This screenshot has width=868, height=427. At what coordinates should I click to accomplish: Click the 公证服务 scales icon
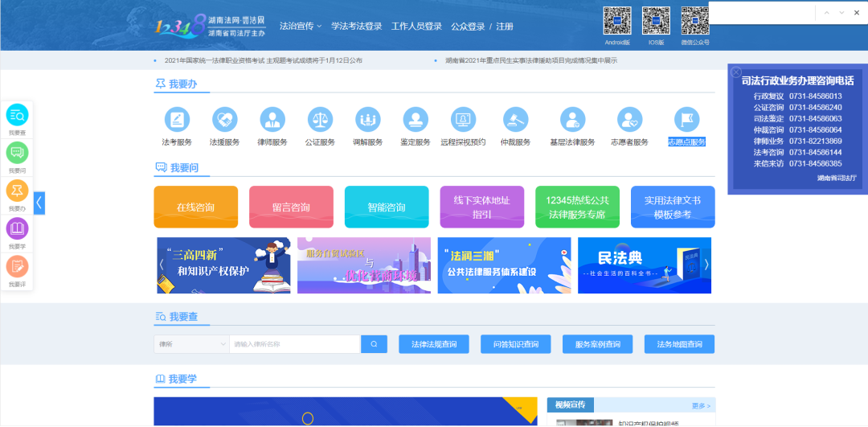[x=319, y=120]
